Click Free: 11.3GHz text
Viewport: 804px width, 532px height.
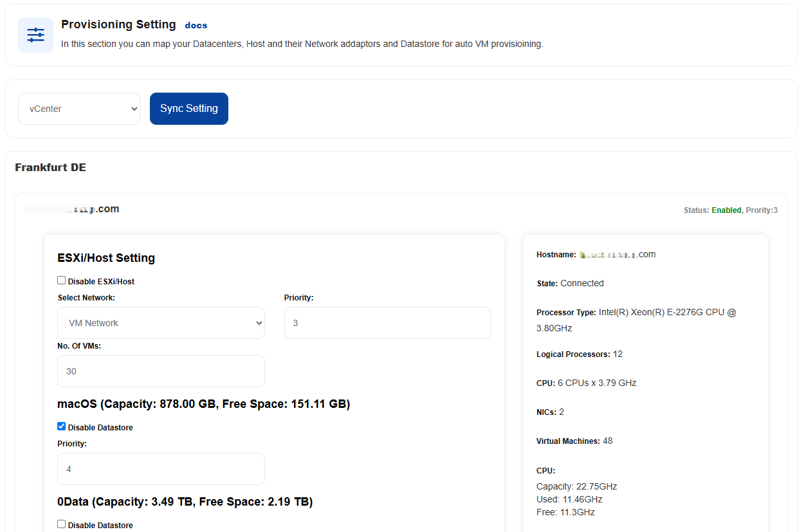coord(565,512)
